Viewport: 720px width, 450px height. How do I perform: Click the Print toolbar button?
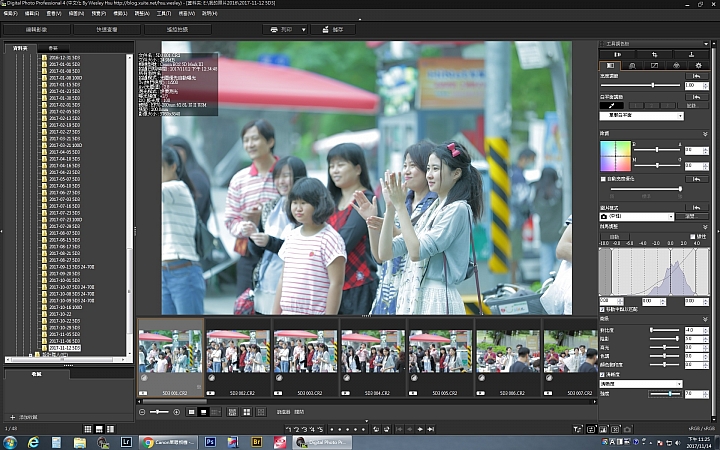[281, 30]
